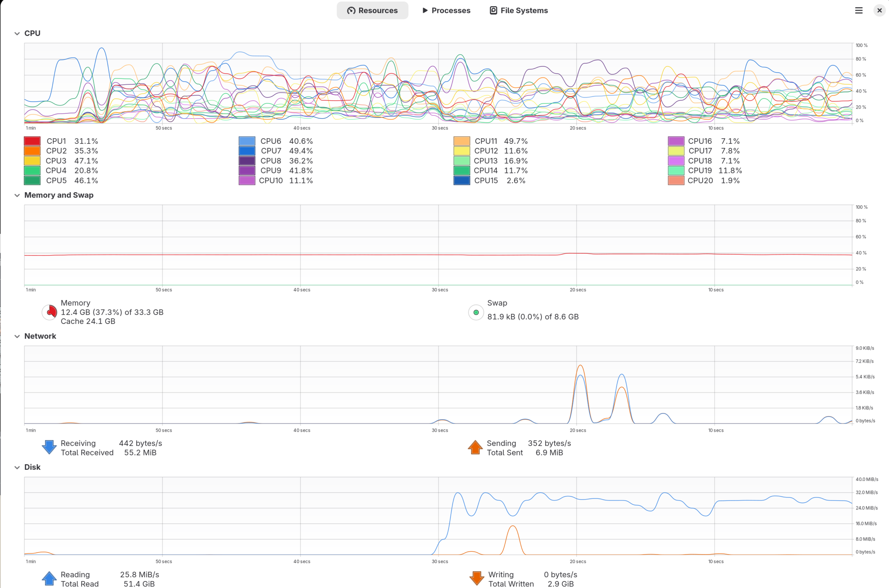Click the CPU16 purple color swatch
Screen dimensions: 889x588
pos(676,141)
